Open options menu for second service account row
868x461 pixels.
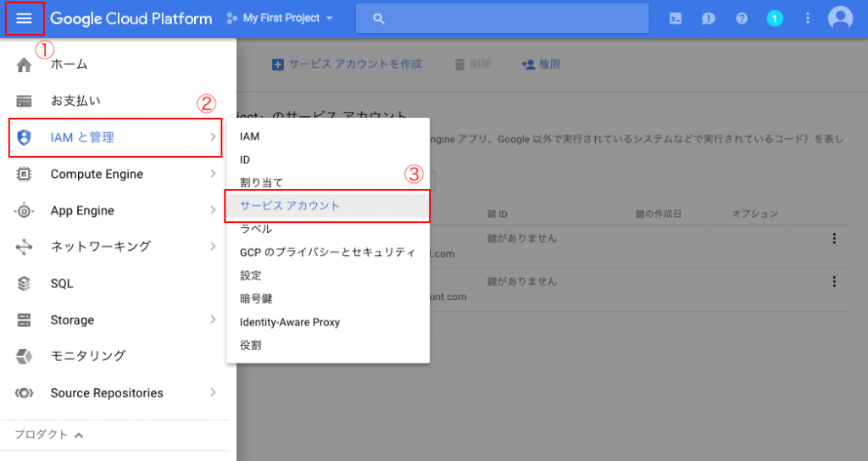[834, 281]
